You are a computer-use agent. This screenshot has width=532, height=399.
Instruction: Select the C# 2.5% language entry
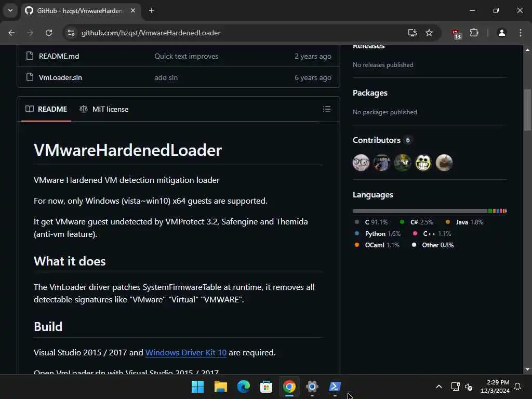click(417, 222)
